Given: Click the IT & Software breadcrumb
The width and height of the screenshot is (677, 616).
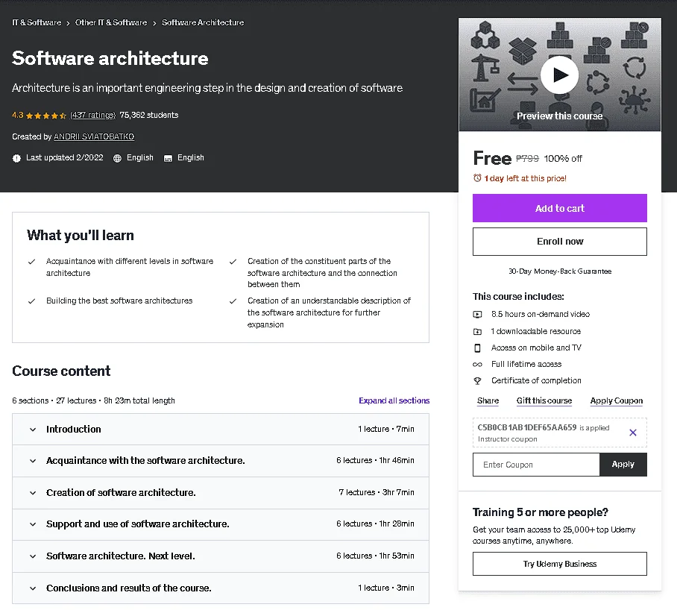Looking at the screenshot, I should tap(37, 22).
